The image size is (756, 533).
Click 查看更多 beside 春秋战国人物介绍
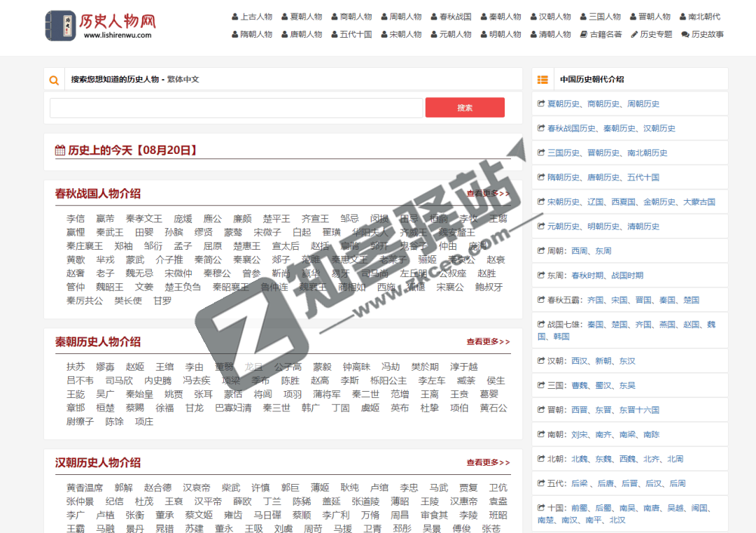[486, 192]
